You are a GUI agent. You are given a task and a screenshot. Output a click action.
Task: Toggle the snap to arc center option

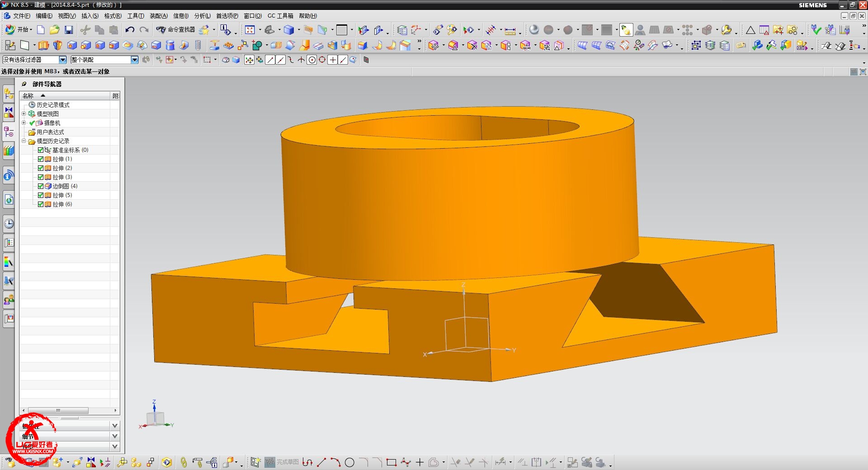(x=312, y=60)
